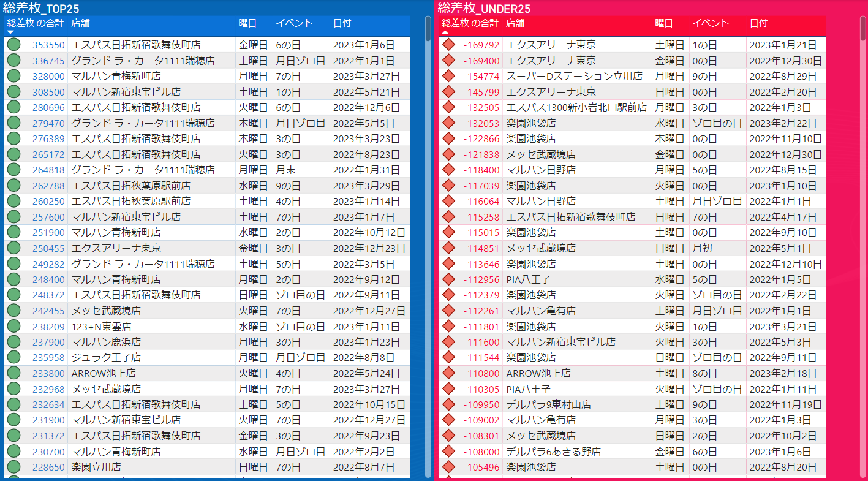This screenshot has height=481, width=868.
Task: Click green circle icon next to 233800
Action: coord(13,373)
